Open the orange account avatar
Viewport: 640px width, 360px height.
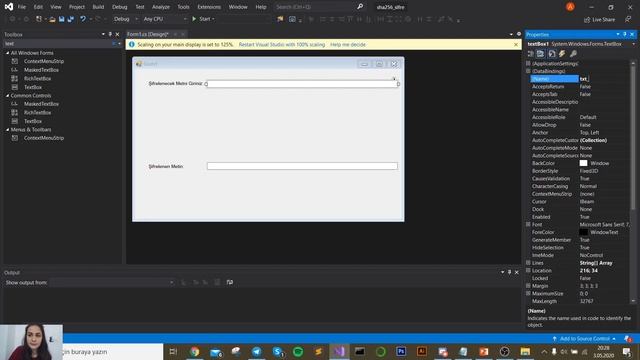coord(570,7)
